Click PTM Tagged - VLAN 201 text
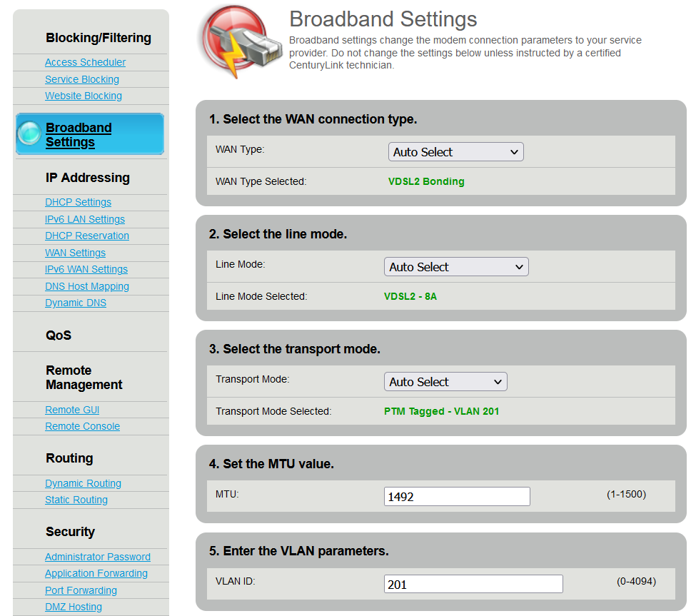 (x=442, y=411)
